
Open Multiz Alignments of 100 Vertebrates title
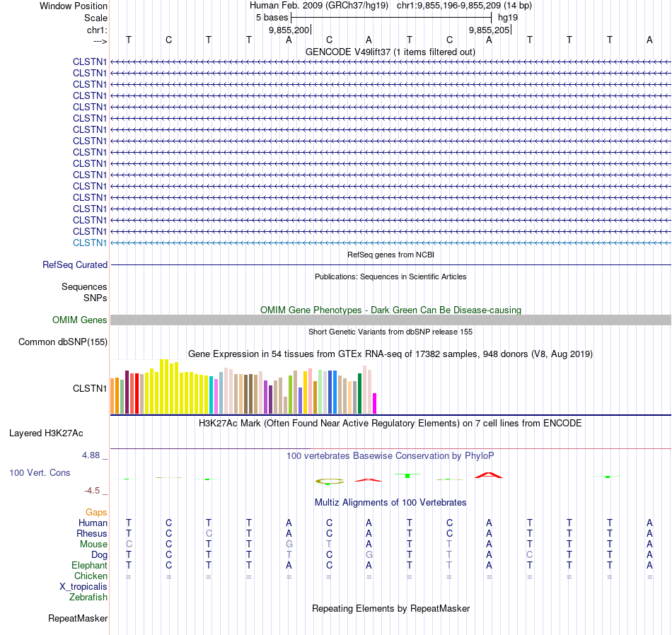click(x=390, y=503)
